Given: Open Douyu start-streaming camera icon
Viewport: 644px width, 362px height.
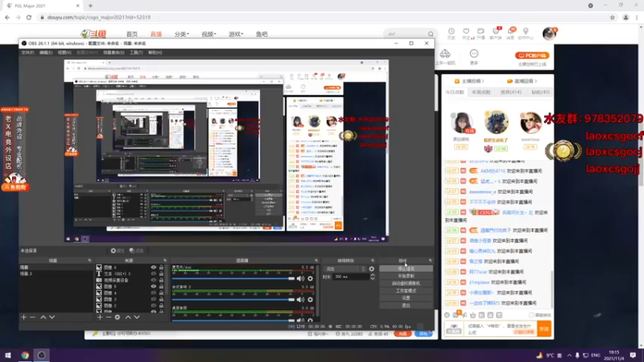Looking at the screenshot, I should (481, 33).
